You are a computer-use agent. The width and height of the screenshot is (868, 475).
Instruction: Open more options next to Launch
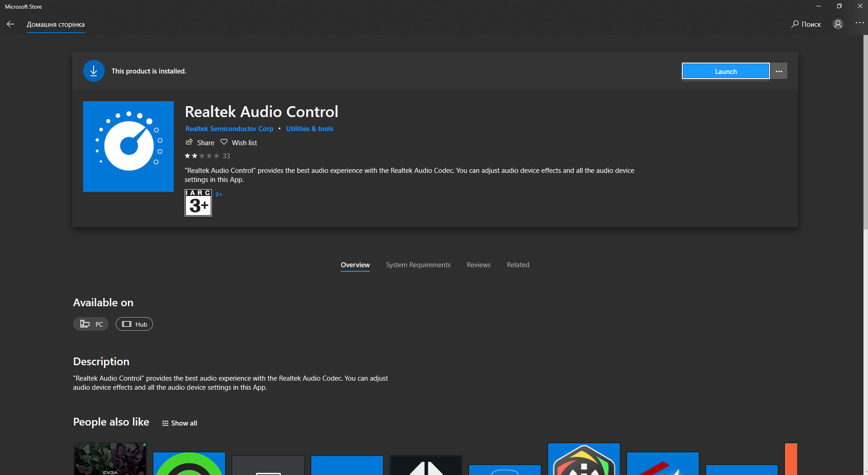[779, 71]
